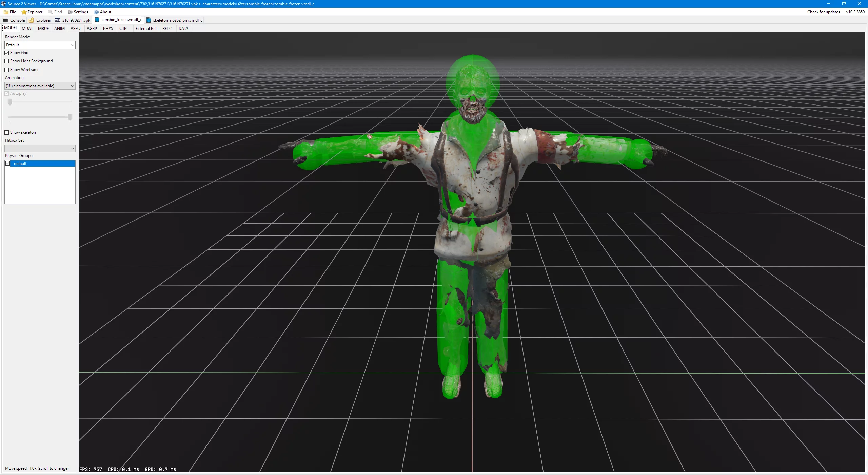Toggle the Autoplay checkbox
This screenshot has height=475, width=868.
7,94
